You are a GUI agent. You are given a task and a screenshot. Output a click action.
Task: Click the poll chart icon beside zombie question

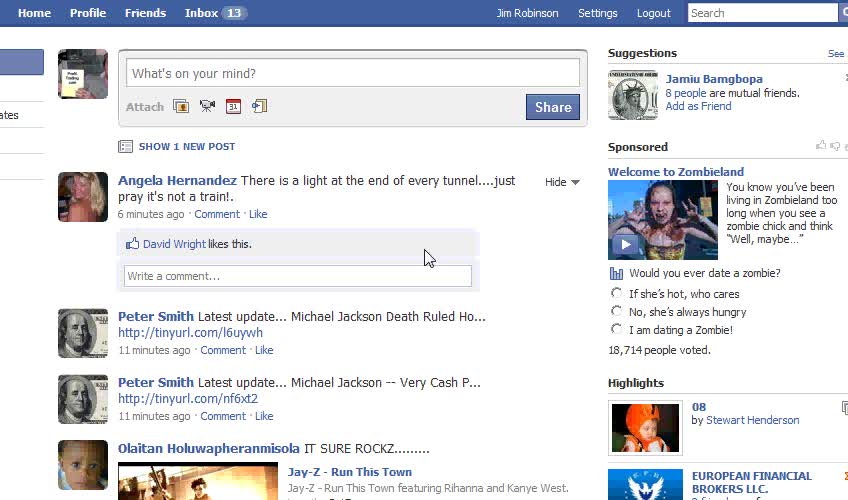pyautogui.click(x=616, y=274)
